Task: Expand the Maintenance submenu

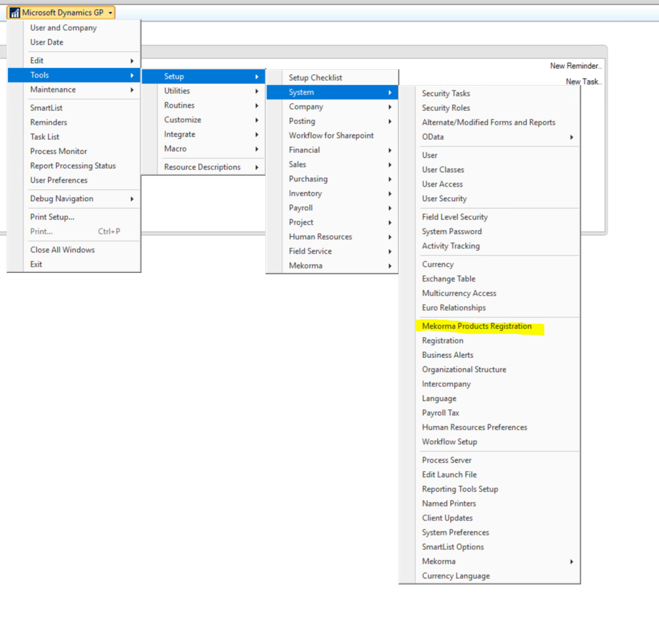Action: pyautogui.click(x=74, y=90)
